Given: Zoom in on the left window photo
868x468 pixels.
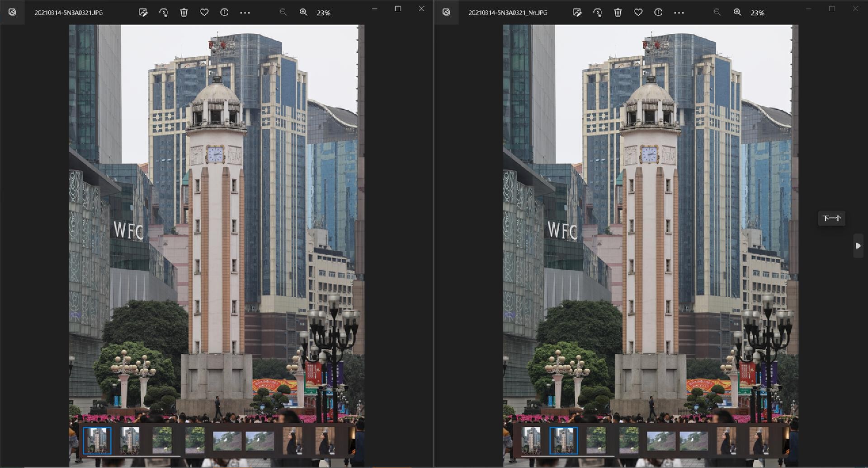Looking at the screenshot, I should (x=303, y=13).
